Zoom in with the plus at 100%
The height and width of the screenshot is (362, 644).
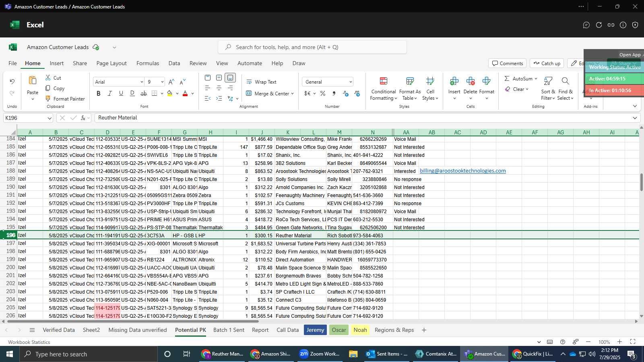(x=619, y=342)
